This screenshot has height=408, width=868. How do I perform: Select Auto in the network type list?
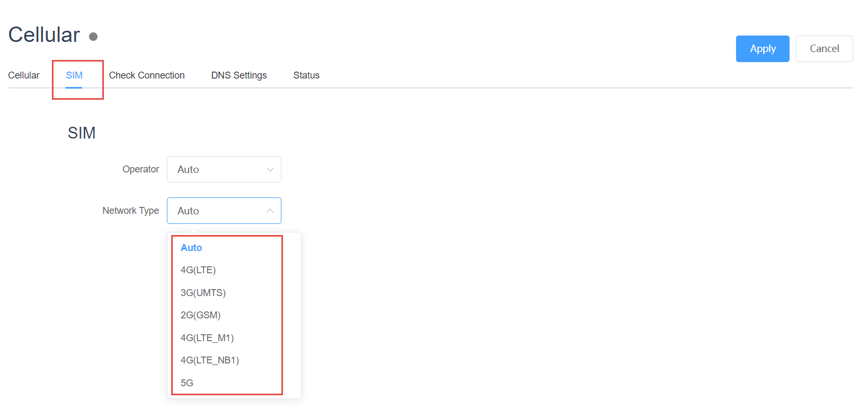[191, 248]
